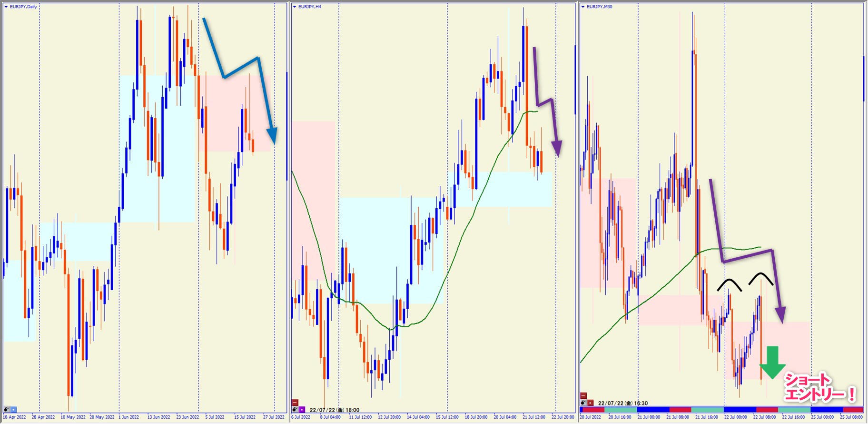This screenshot has height=424, width=868.
Task: Open the EURJPY,H4 chart menu triangle
Action: [x=295, y=7]
